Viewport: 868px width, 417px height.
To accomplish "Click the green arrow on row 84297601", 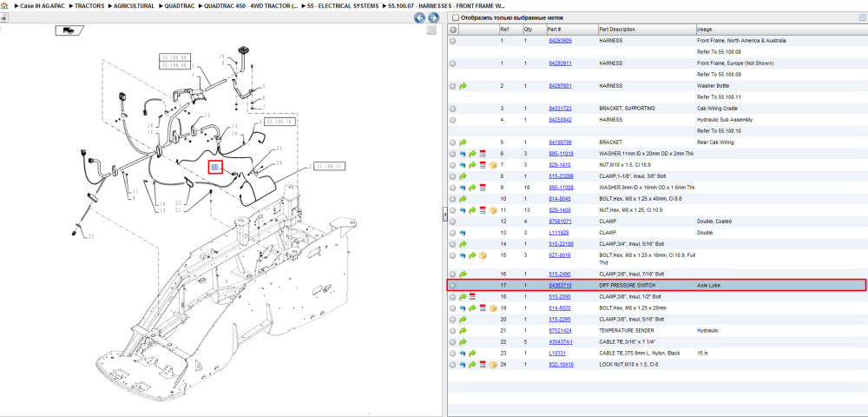I will point(464,86).
